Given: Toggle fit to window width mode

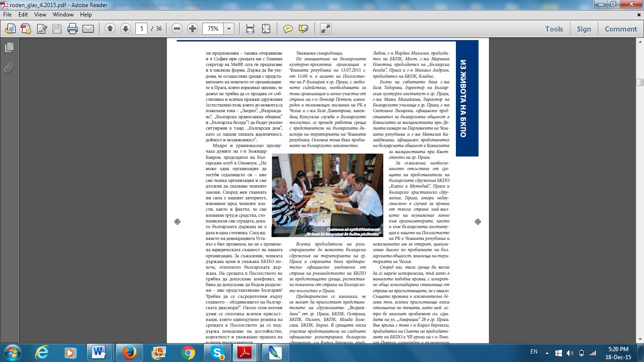Looking at the screenshot, I should coord(250,29).
